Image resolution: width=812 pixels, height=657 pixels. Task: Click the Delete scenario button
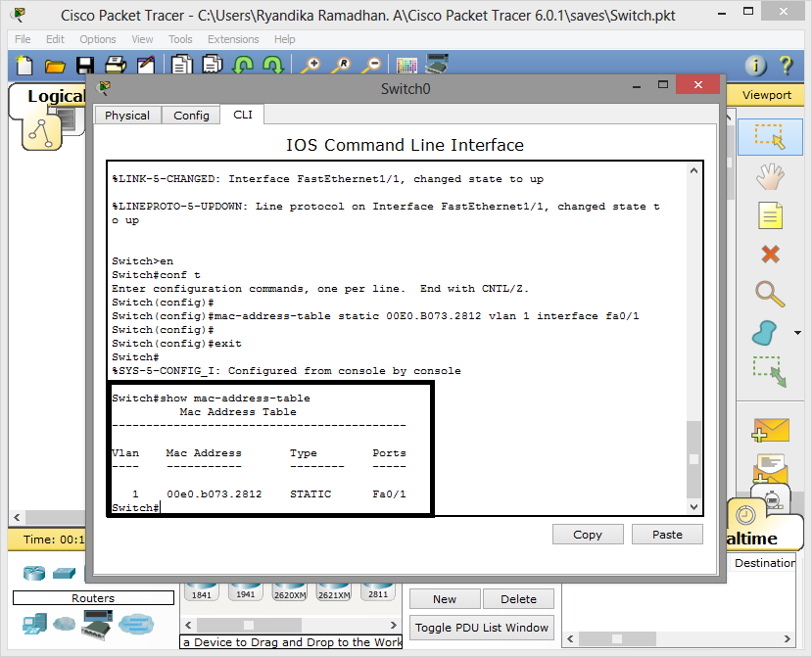pos(518,599)
